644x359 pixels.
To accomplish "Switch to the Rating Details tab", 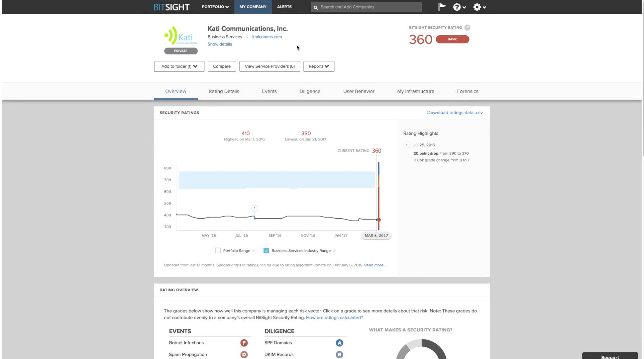I will point(224,91).
